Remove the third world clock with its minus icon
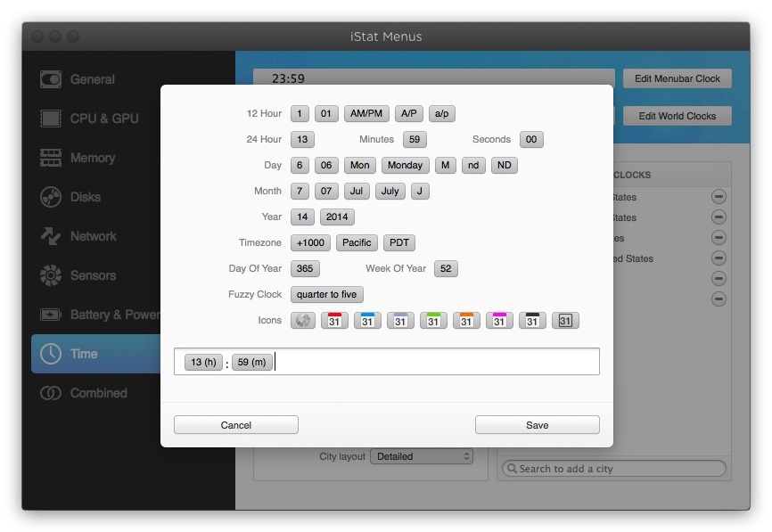 click(x=719, y=238)
